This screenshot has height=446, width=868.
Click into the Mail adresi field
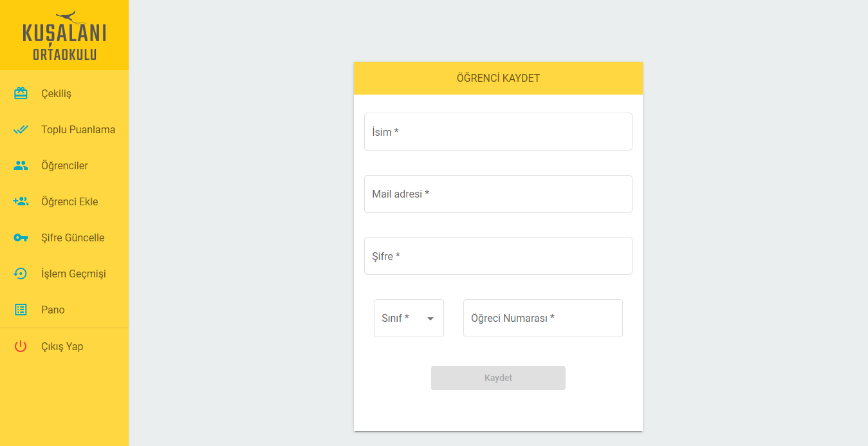[498, 194]
